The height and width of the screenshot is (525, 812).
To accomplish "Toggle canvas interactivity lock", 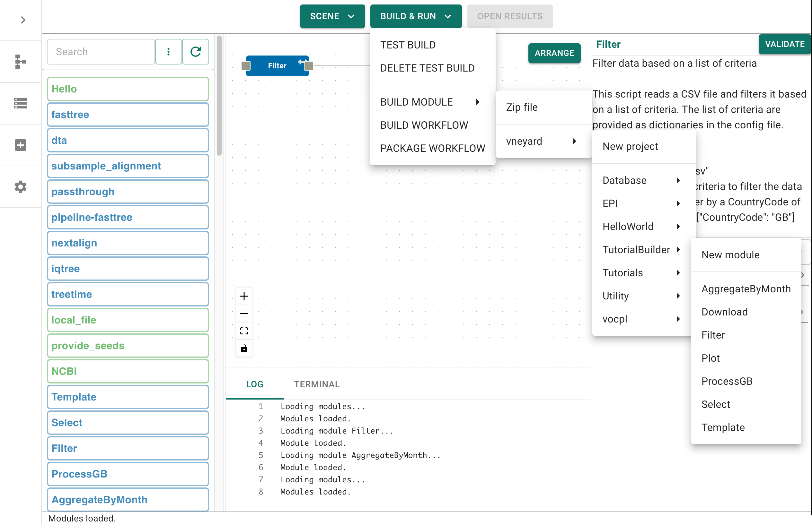I will 244,348.
